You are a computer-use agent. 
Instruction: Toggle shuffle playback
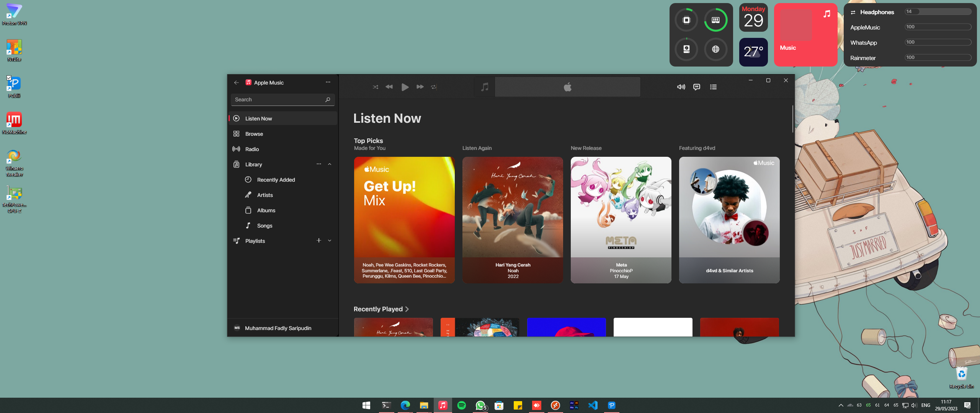pos(375,87)
